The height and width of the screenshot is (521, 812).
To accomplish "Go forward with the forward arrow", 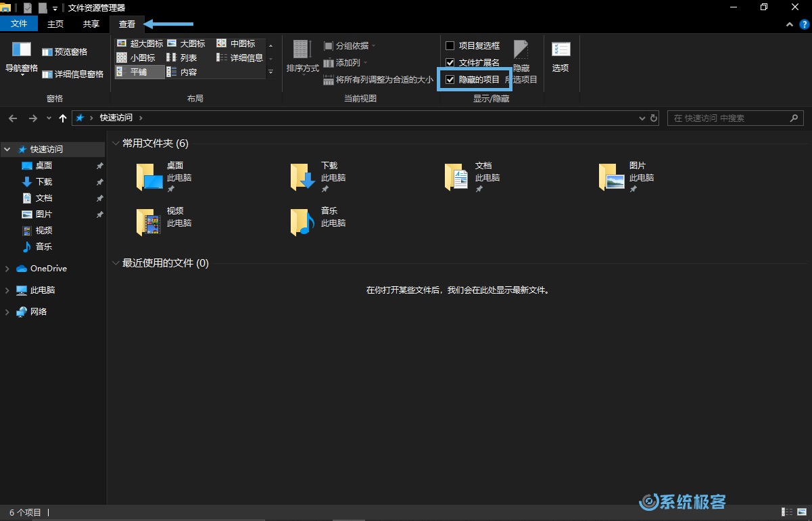I will coord(32,118).
